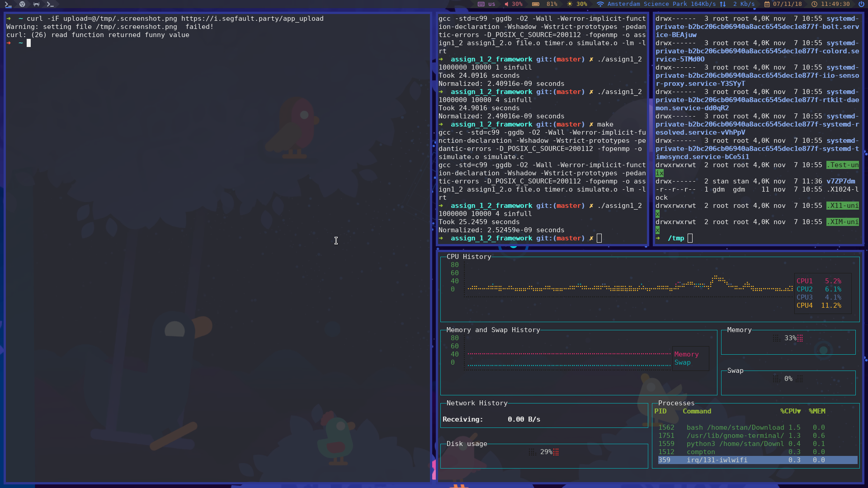
Task: Click the brightness sun icon
Action: point(570,4)
